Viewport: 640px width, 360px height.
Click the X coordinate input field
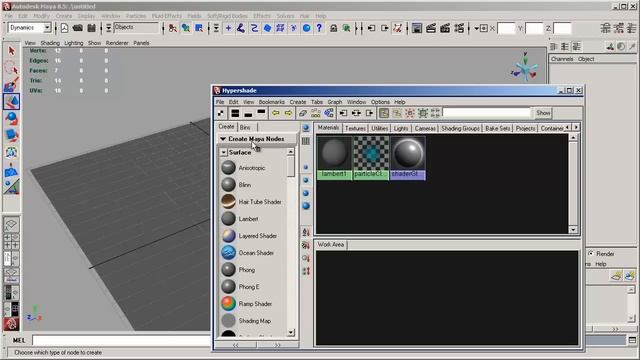tap(506, 28)
